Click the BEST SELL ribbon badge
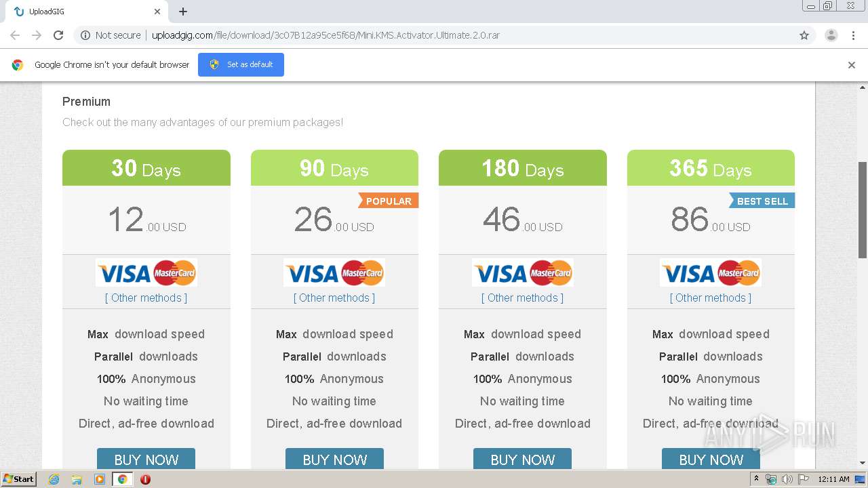Viewport: 868px width, 488px height. (x=762, y=201)
